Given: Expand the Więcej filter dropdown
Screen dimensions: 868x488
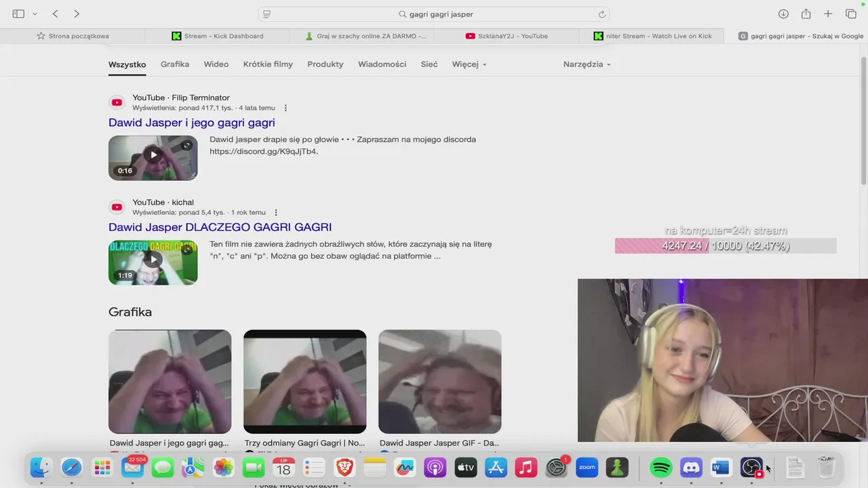Looking at the screenshot, I should click(469, 64).
